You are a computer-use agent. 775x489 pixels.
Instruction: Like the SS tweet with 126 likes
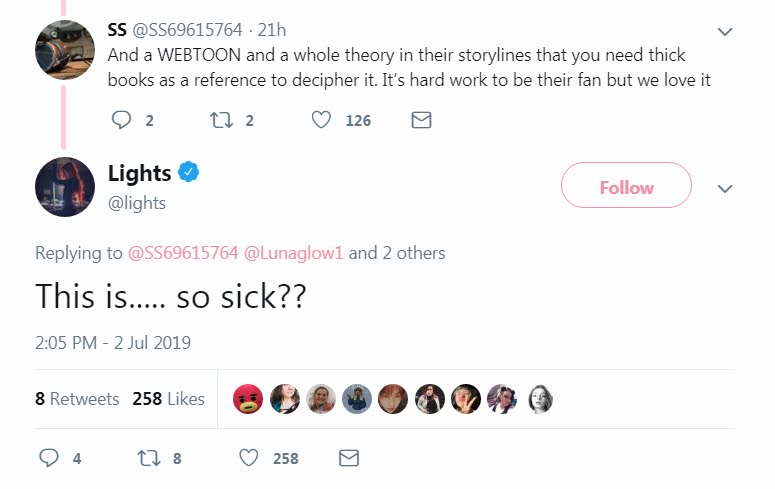321,120
